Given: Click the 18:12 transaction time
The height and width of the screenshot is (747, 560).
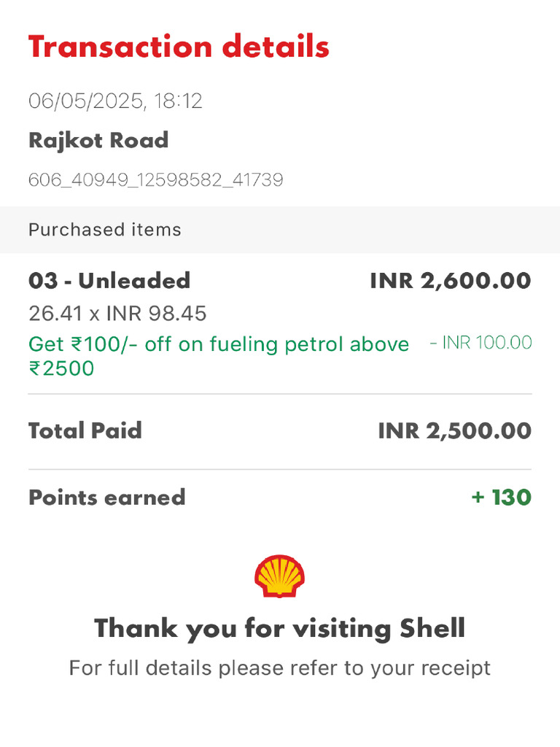Looking at the screenshot, I should point(179,101).
